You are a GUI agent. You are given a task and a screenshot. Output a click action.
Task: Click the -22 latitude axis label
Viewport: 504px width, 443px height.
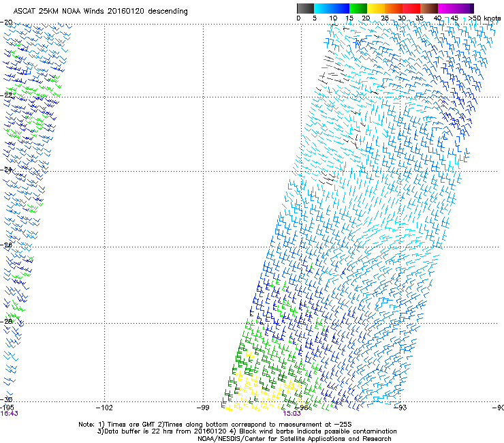pos(6,95)
